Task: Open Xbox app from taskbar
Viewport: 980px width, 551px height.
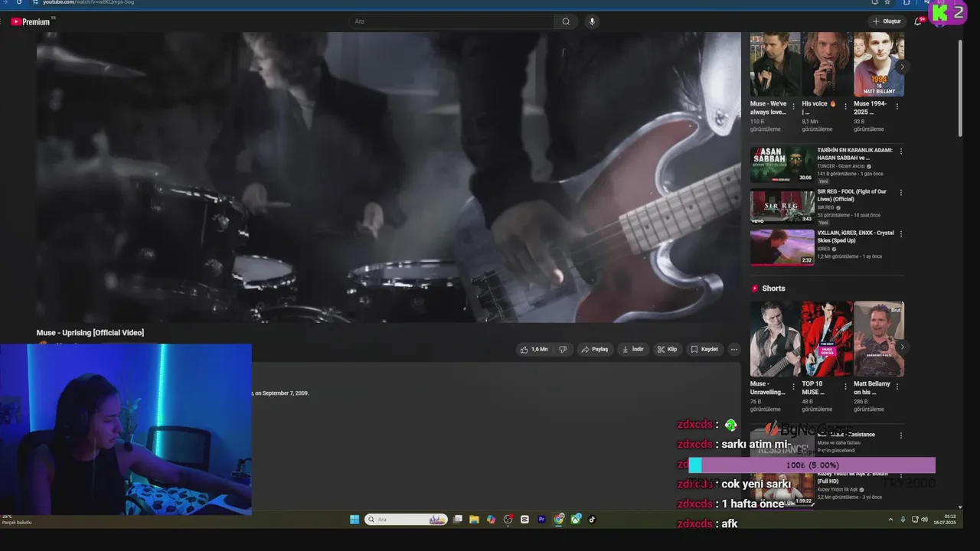Action: coord(576,519)
